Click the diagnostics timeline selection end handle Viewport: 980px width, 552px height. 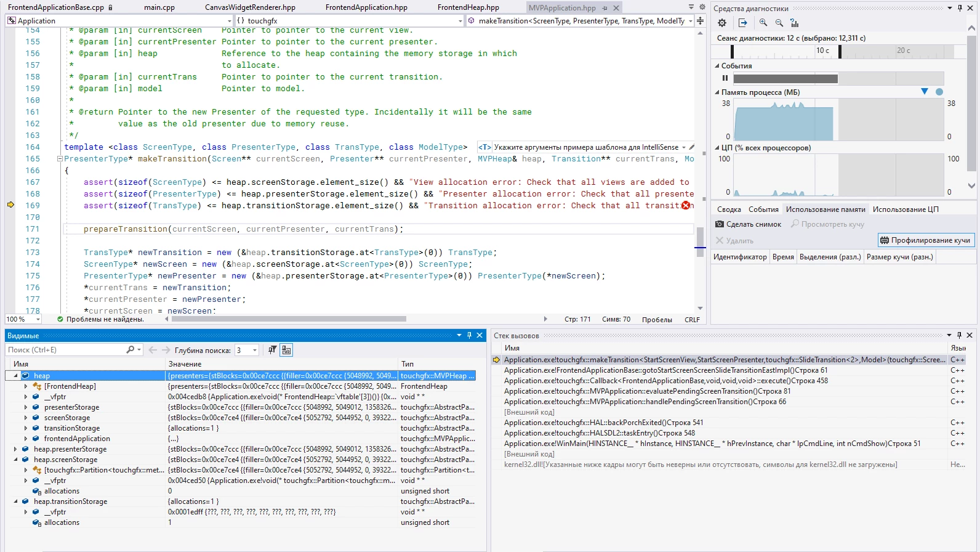[x=840, y=51]
